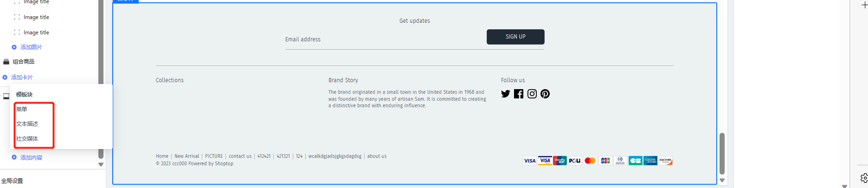Open the Pinterest social icon
The width and height of the screenshot is (868, 188).
click(x=545, y=94)
